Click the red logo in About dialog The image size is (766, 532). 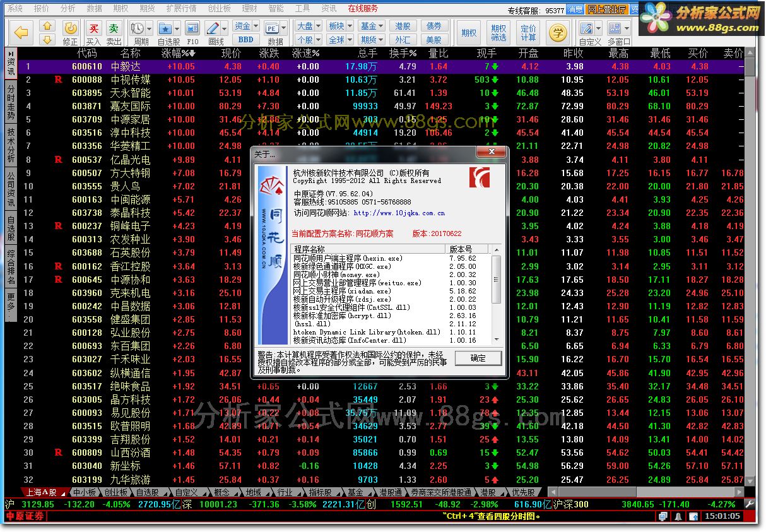(480, 177)
